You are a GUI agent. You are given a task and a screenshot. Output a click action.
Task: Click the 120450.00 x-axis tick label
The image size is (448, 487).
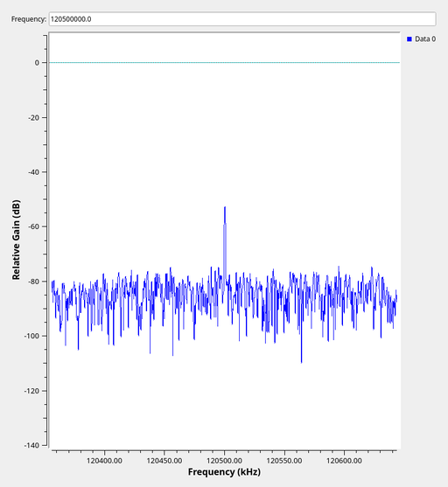click(x=164, y=460)
